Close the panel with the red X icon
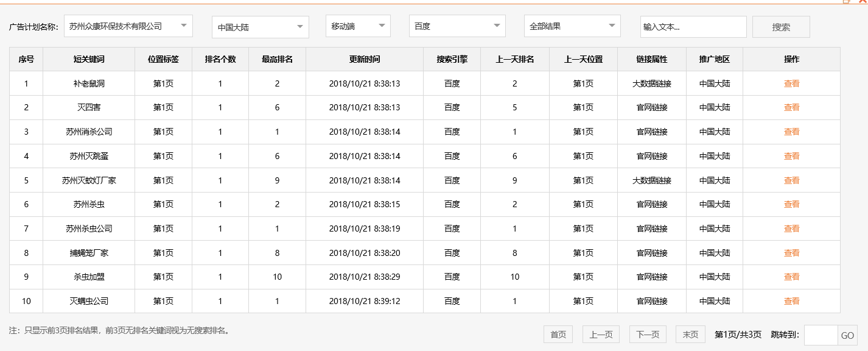868x351 pixels. click(863, 1)
